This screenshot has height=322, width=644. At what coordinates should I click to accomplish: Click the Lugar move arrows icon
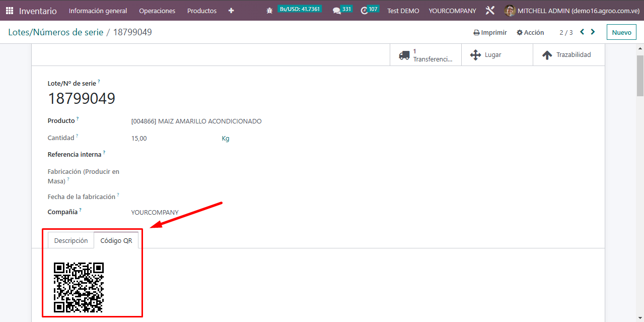tap(475, 55)
